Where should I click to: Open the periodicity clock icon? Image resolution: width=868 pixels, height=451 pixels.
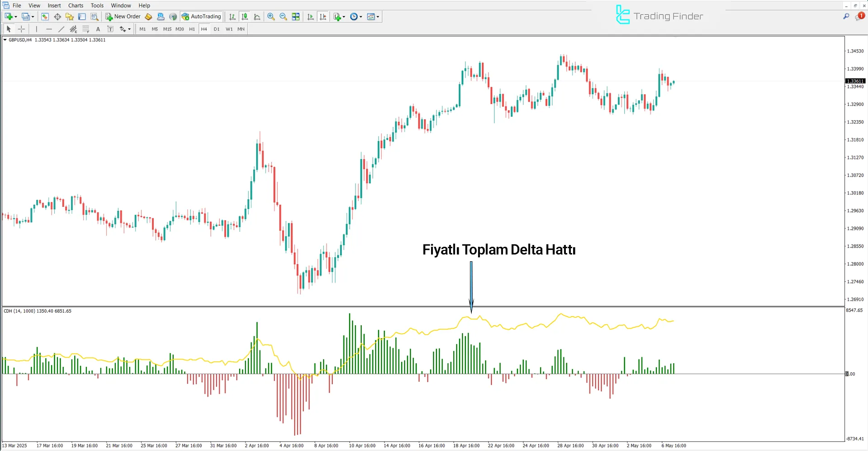pos(354,17)
